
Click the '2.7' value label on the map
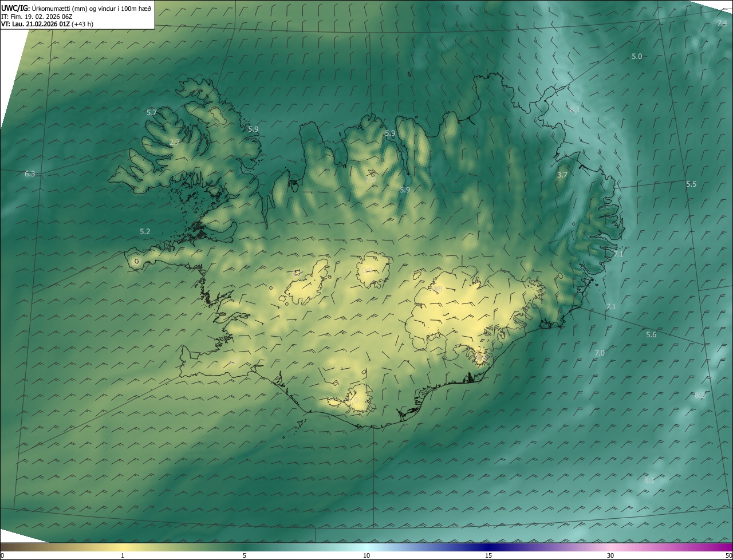[175, 142]
